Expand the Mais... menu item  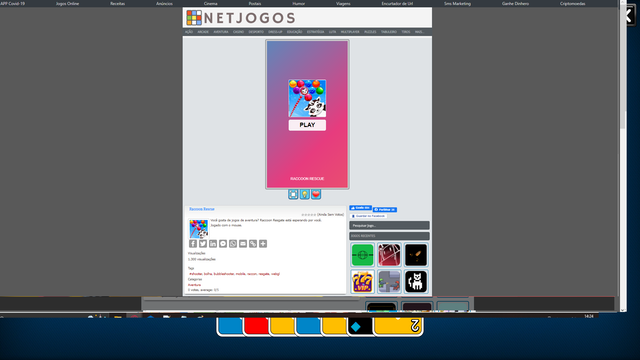click(419, 32)
